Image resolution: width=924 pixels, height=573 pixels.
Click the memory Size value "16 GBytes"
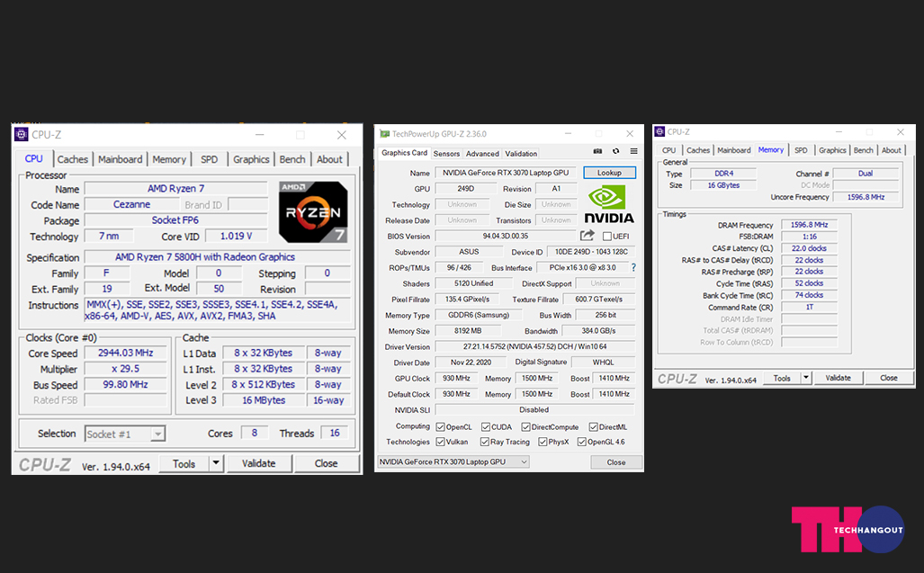pyautogui.click(x=723, y=185)
